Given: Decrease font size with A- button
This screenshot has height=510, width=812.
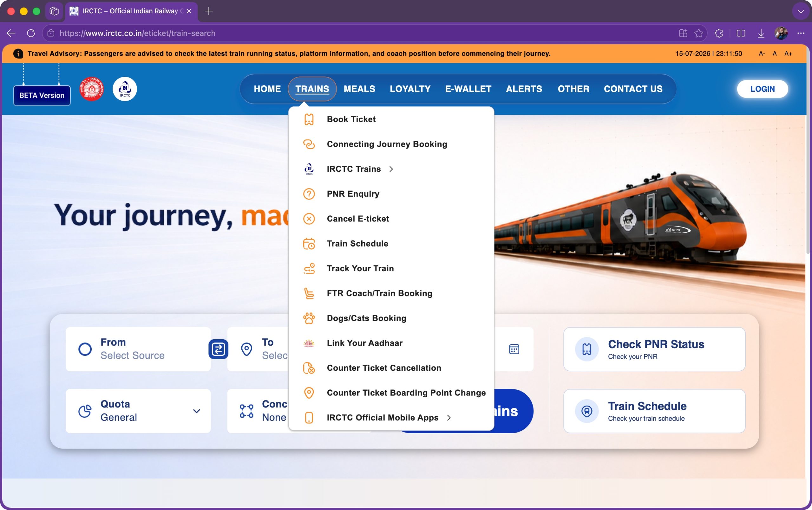Looking at the screenshot, I should point(762,54).
